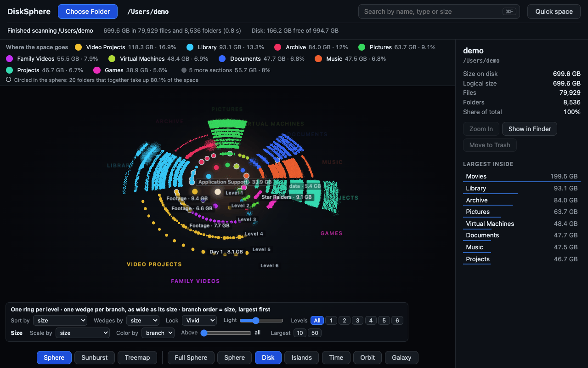This screenshot has height=368, width=588.
Task: Click the orange Music legend dot
Action: click(x=318, y=59)
